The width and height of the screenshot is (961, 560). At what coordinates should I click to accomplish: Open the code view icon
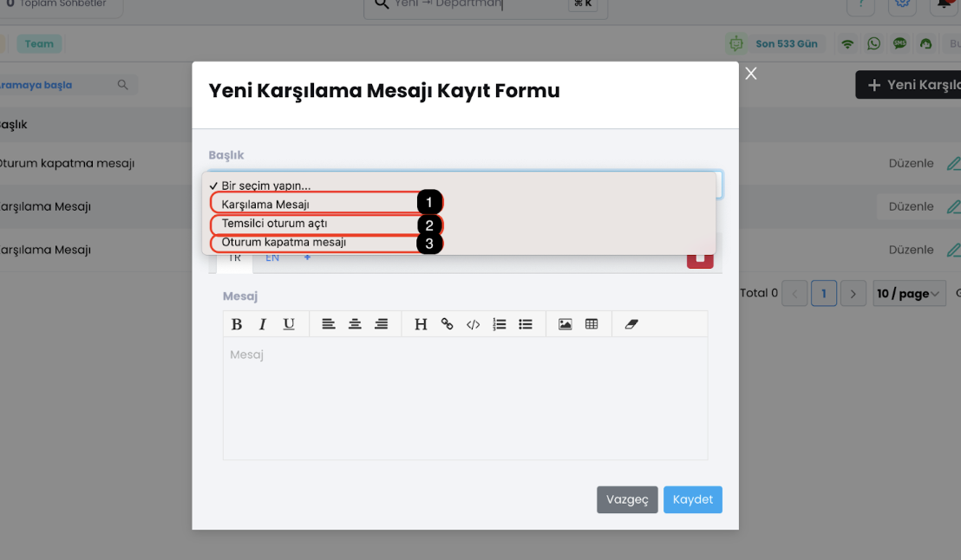pyautogui.click(x=473, y=323)
